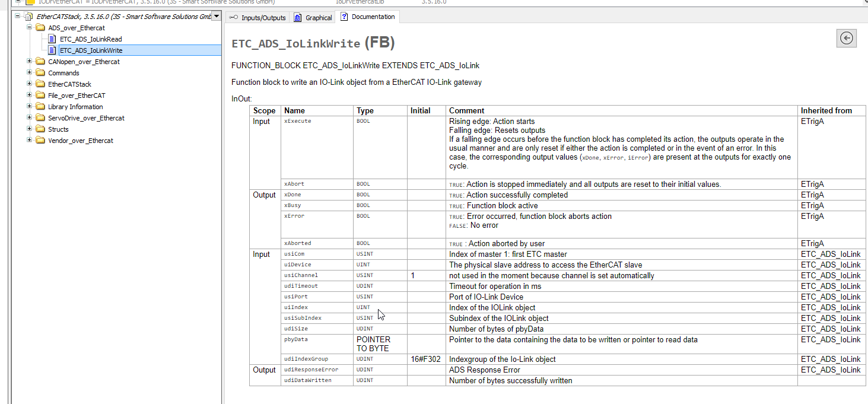Screen dimensions: 868x404
Task: Click the IoDrvEtherCAT library icon at top
Action: click(30, 2)
